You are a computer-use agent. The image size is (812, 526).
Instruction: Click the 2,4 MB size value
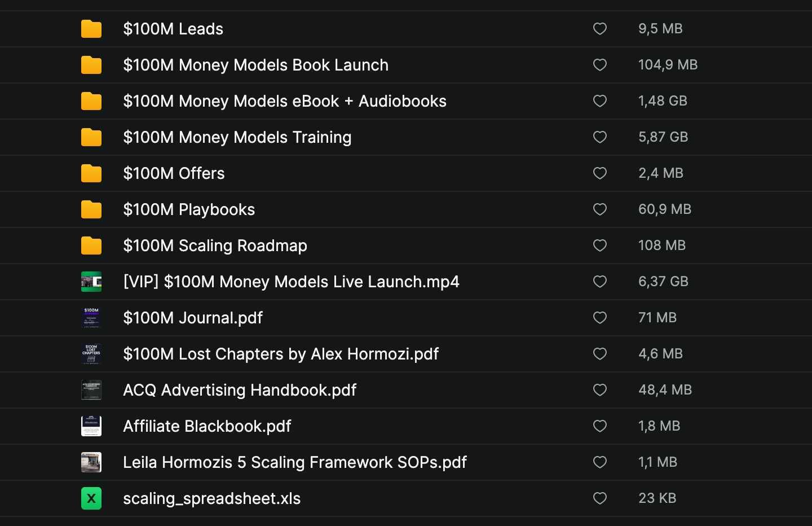click(x=661, y=173)
